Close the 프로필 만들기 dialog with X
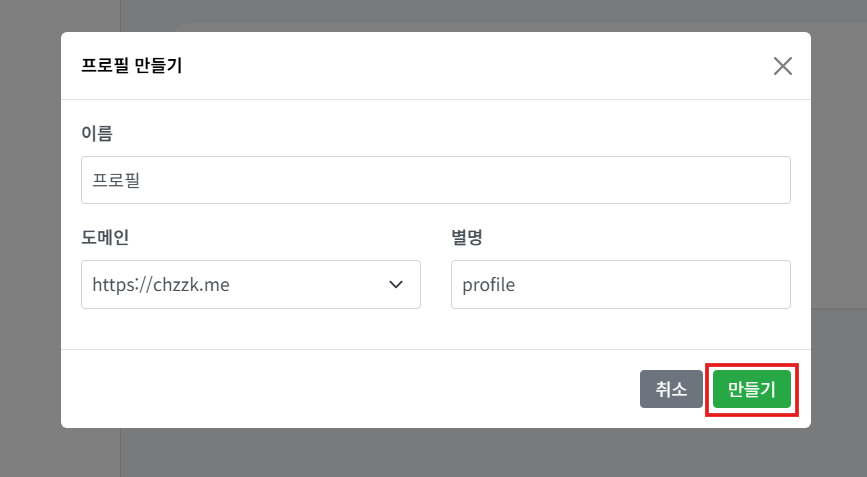 (783, 66)
